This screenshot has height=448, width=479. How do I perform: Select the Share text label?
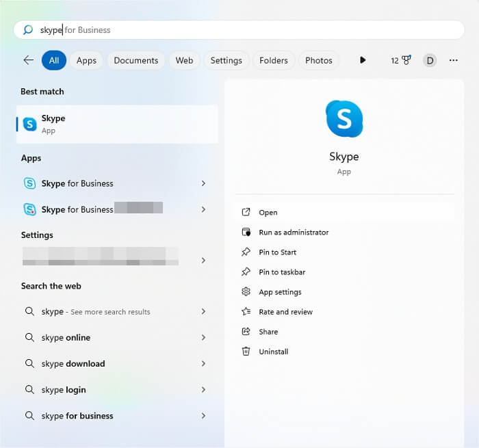click(x=268, y=332)
